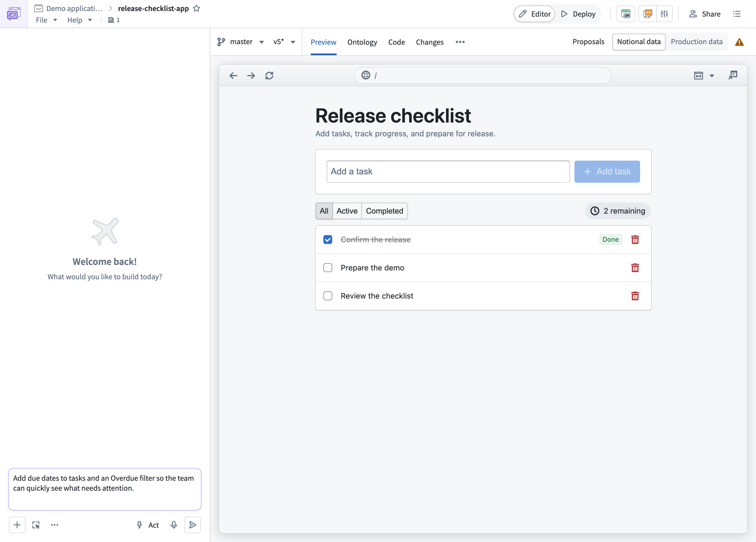
Task: Open Proposals
Action: pyautogui.click(x=588, y=42)
